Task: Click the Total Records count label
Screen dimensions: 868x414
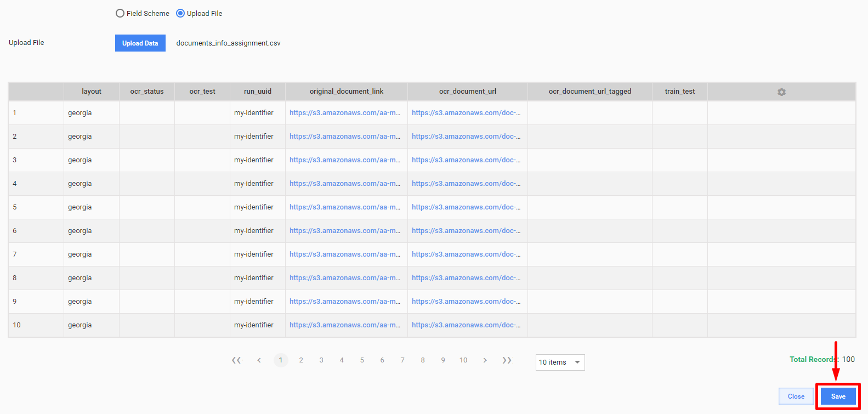Action: (822, 359)
